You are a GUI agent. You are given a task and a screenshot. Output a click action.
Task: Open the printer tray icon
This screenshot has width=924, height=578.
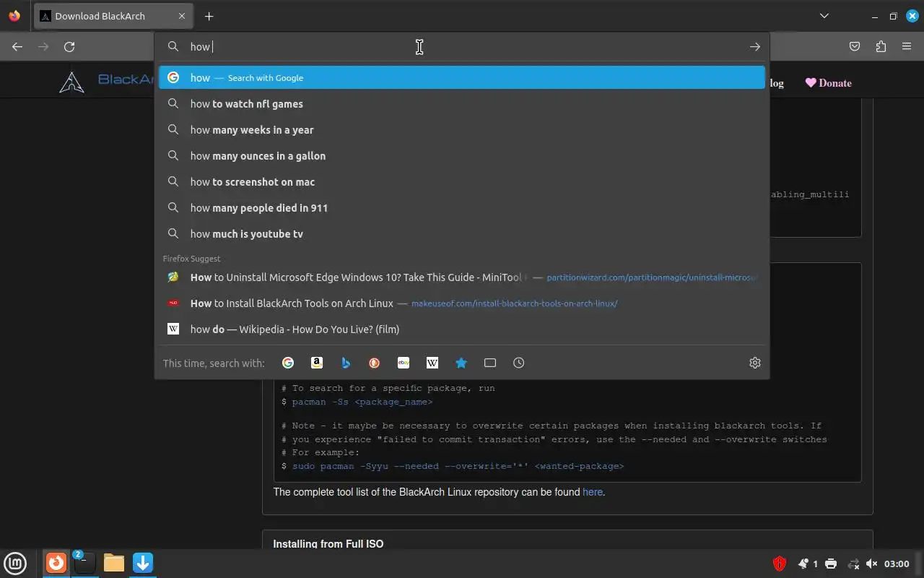point(831,564)
